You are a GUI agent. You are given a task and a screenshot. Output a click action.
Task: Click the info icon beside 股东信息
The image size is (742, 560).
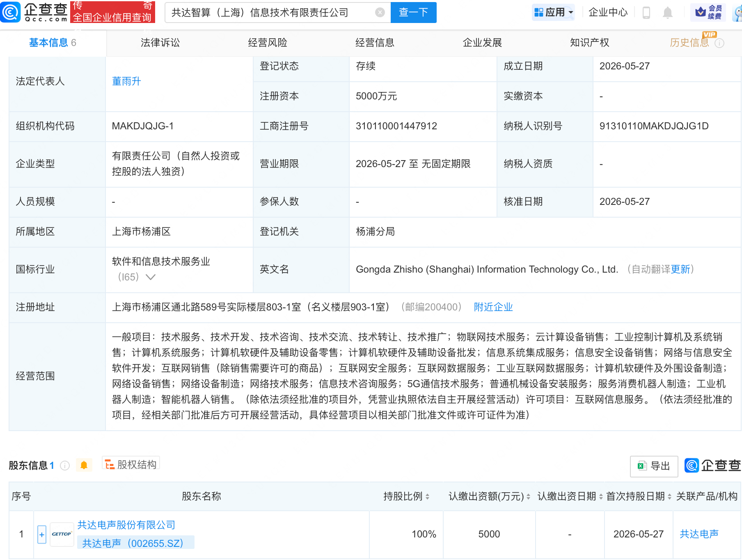(x=65, y=466)
